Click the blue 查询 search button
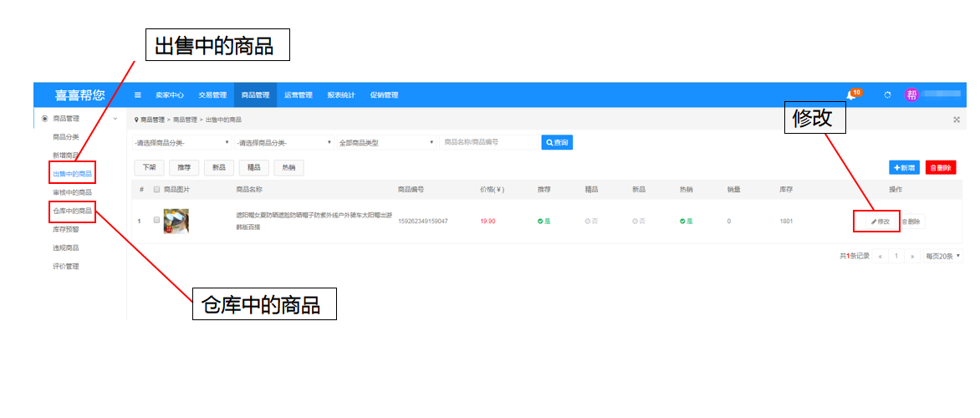The height and width of the screenshot is (418, 980). [x=557, y=143]
